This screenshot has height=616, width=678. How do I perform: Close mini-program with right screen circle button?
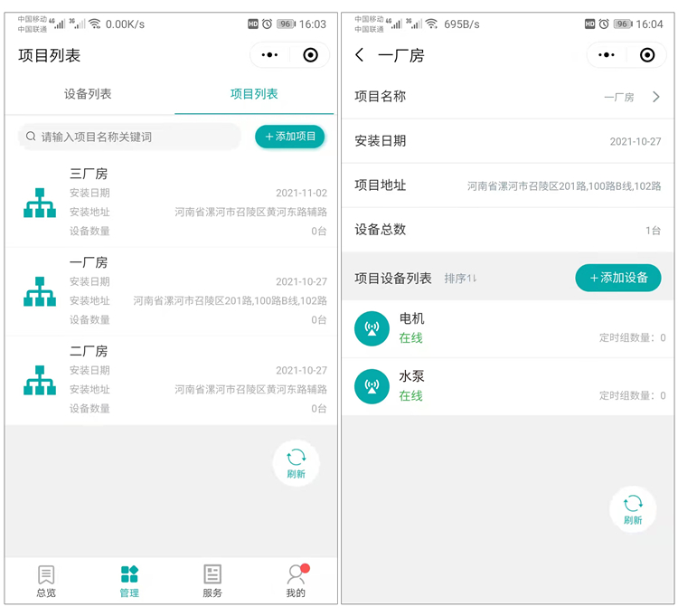pos(647,55)
